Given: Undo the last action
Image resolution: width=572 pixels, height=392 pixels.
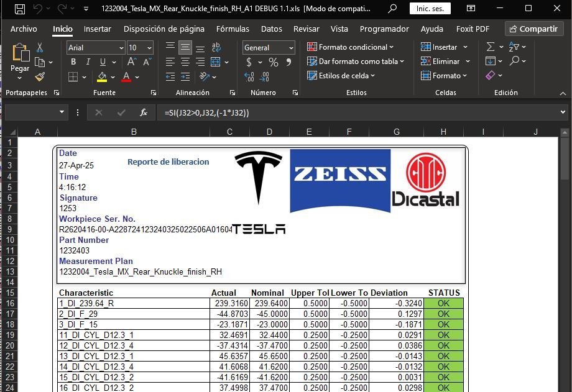Looking at the screenshot, I should coord(37,9).
